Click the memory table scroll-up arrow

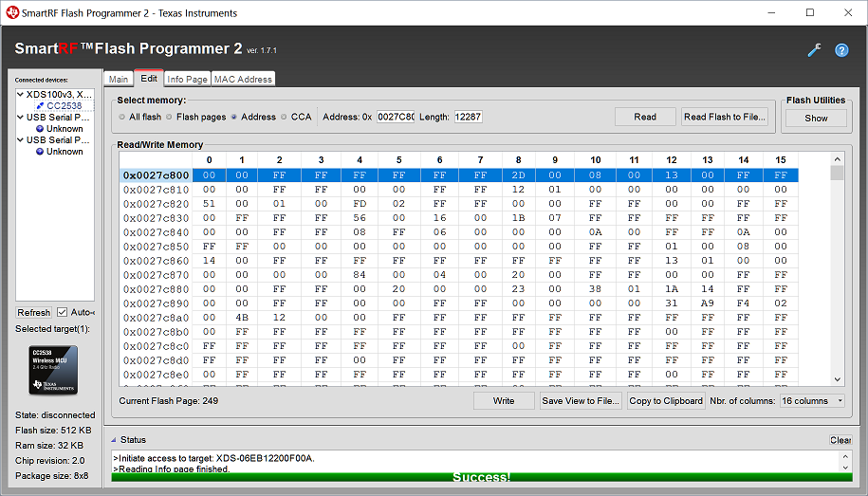coord(837,159)
